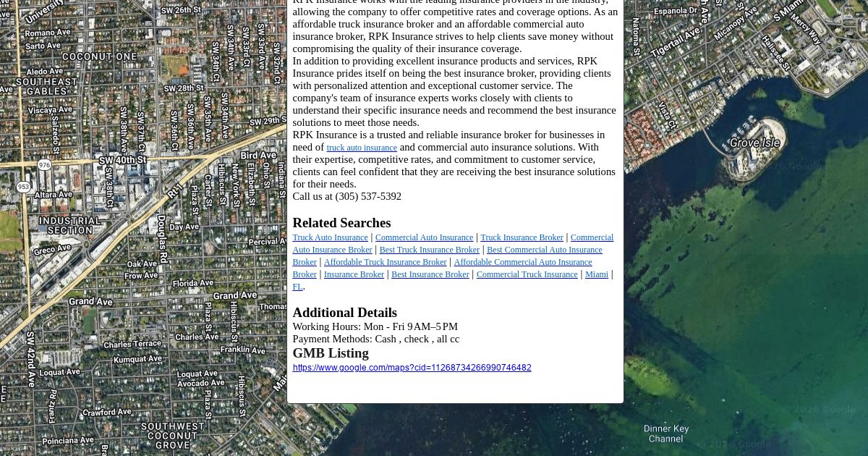Click the route 953 shield on map

pyautogui.click(x=24, y=187)
